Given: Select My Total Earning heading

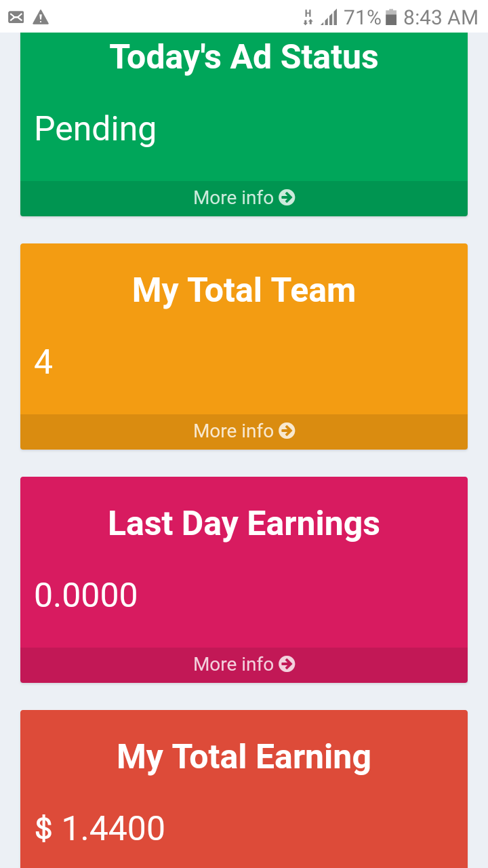Looking at the screenshot, I should [244, 757].
